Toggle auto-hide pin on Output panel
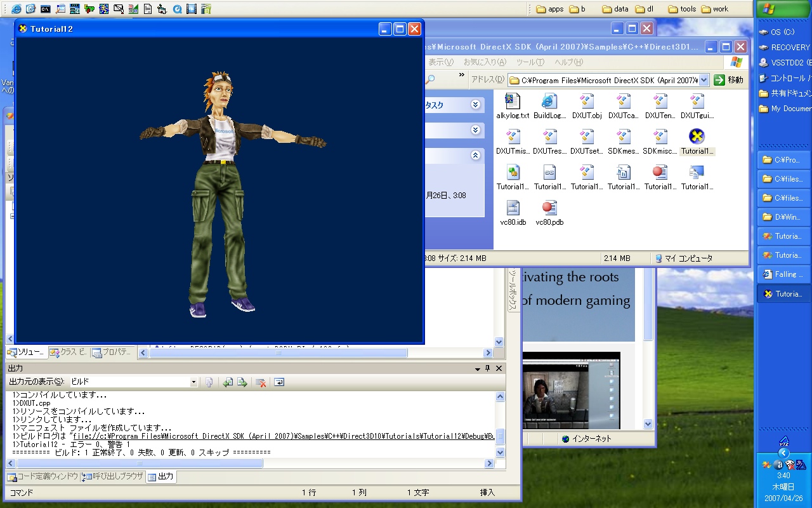Viewport: 812px width, 508px height. 487,368
